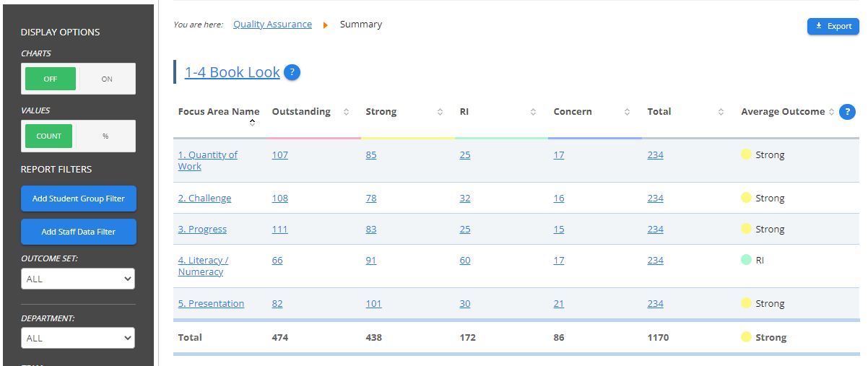Switch values display to percentage

pos(105,136)
